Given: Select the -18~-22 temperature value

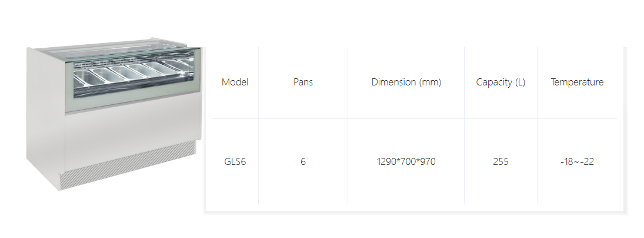Looking at the screenshot, I should 577,161.
